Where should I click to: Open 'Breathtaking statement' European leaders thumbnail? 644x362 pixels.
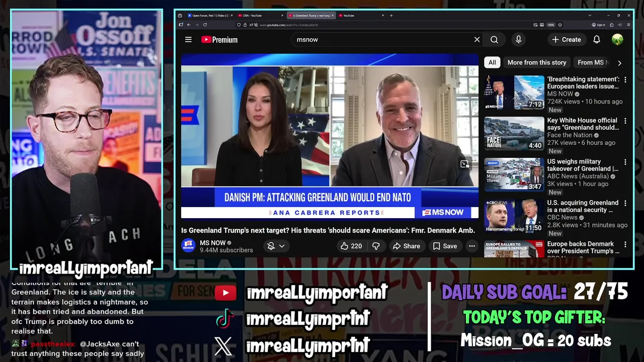(514, 93)
